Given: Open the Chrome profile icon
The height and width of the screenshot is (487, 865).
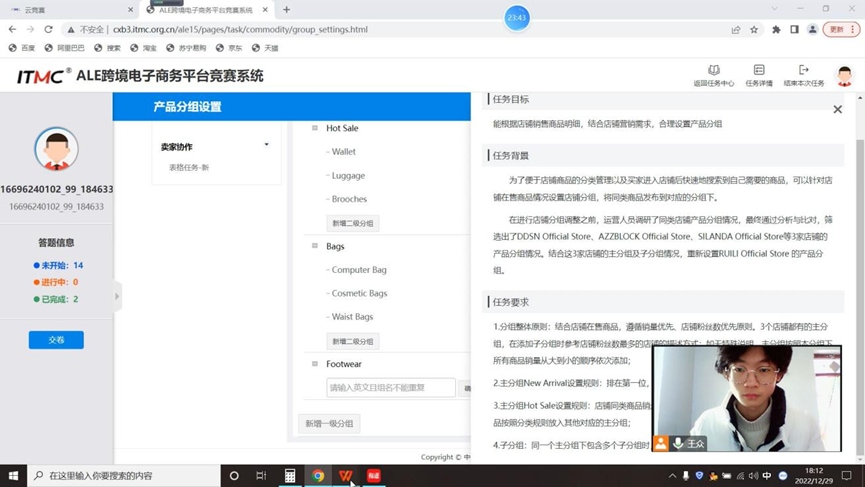Looking at the screenshot, I should (813, 30).
